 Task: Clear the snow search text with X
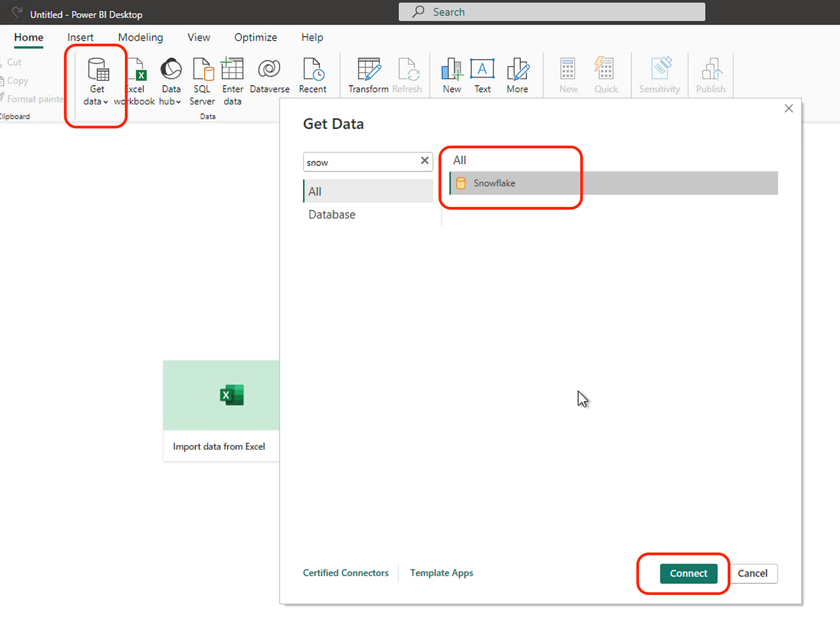click(x=425, y=161)
